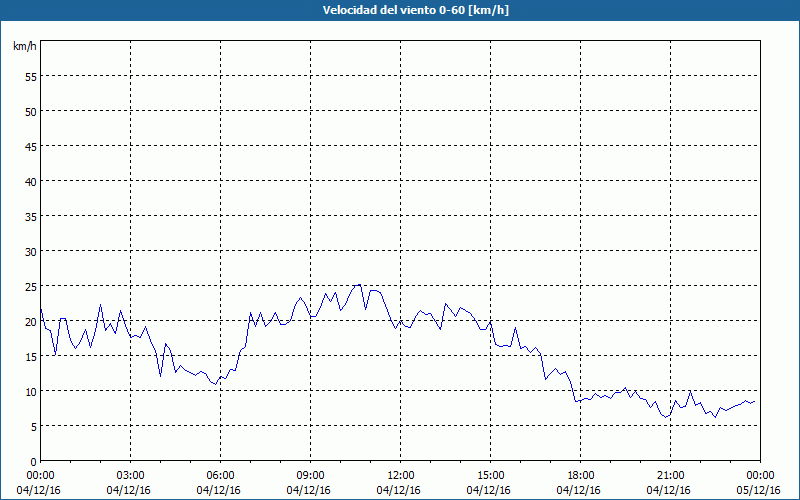Select the 55 value on the Y axis
The image size is (800, 500).
[x=31, y=77]
